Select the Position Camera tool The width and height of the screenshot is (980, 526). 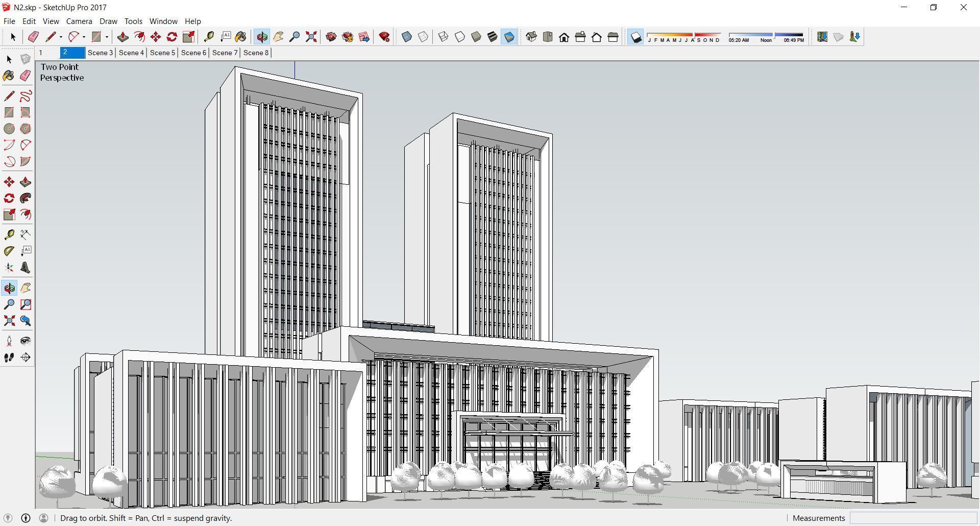click(9, 341)
